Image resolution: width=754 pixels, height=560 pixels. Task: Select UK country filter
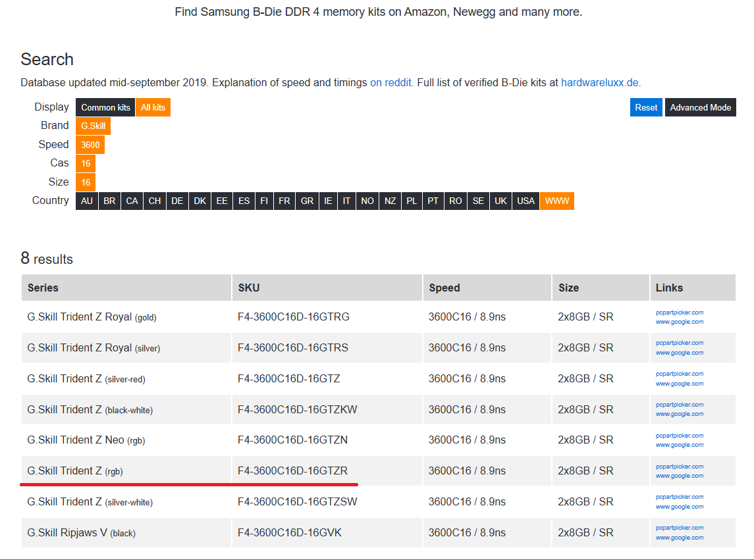tap(501, 201)
